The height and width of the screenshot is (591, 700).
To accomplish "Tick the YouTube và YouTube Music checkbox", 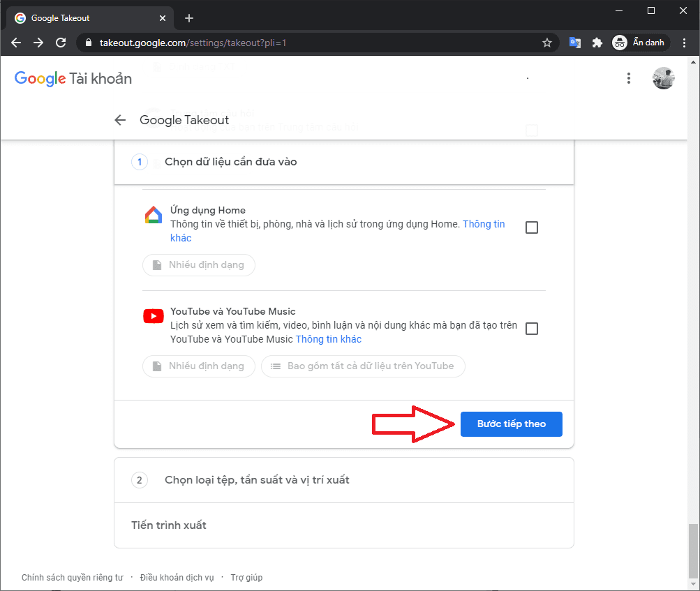I will click(x=532, y=329).
